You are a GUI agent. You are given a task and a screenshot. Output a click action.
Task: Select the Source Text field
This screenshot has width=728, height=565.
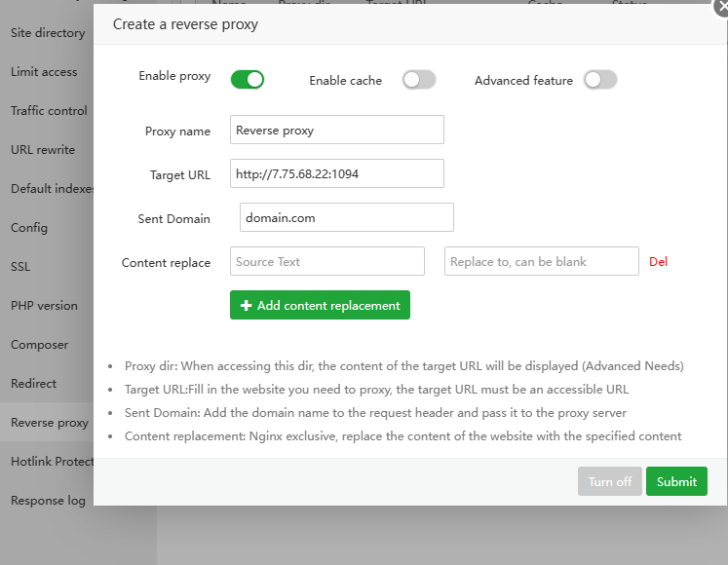327,261
